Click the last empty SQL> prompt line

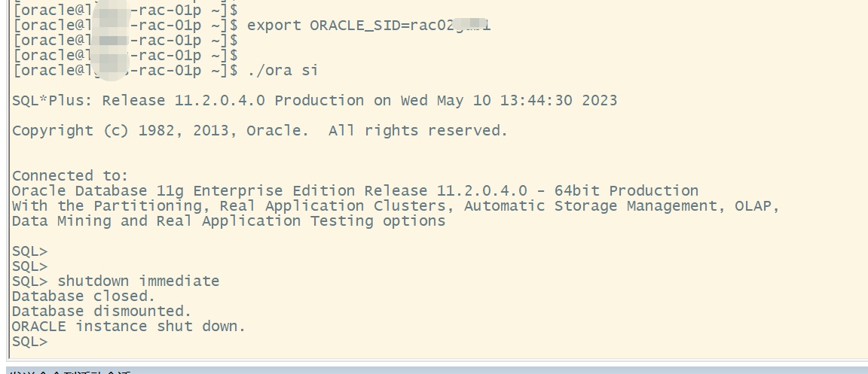point(30,342)
